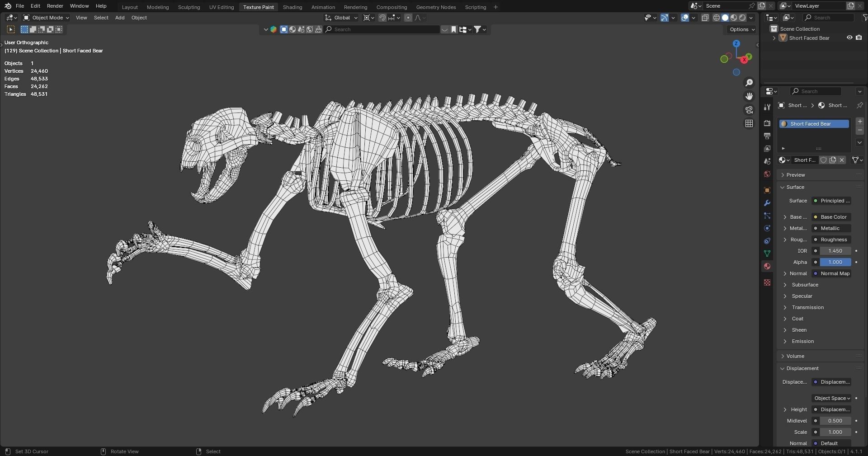Open the Tool properties tab

pos(767,107)
